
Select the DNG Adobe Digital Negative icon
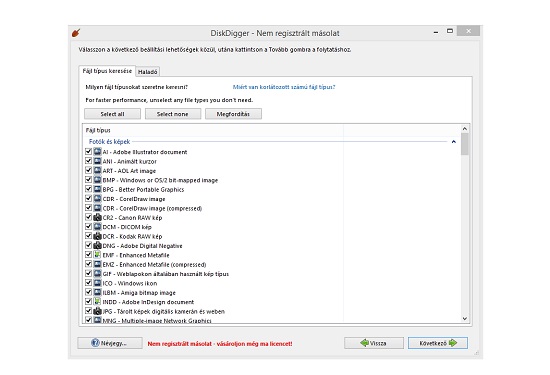98,246
